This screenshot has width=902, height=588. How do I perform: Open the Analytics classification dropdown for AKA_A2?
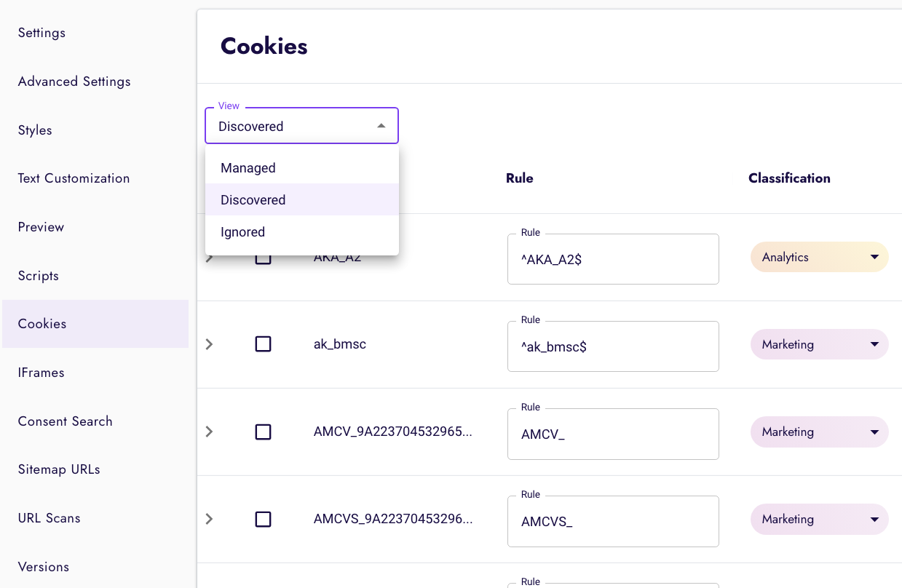(x=819, y=257)
